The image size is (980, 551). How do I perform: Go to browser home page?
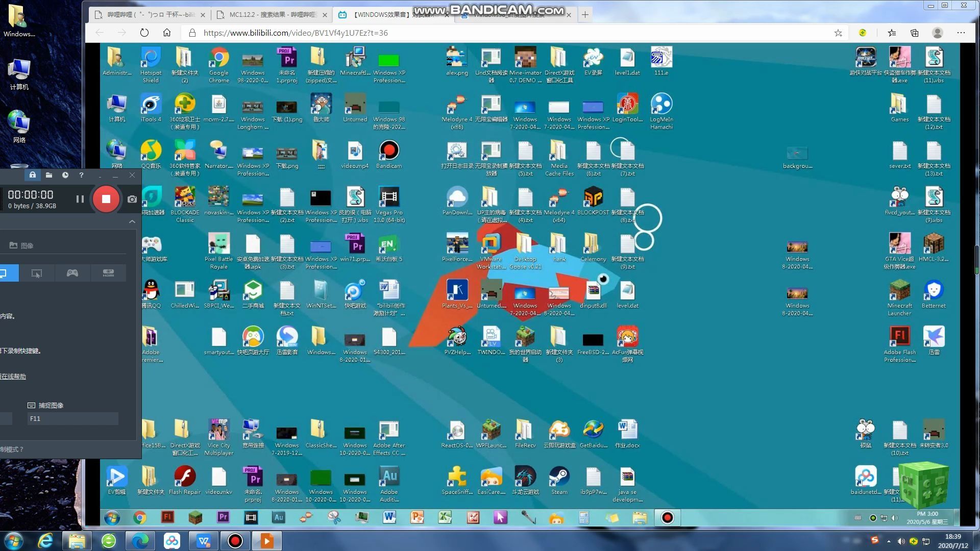pos(167,33)
